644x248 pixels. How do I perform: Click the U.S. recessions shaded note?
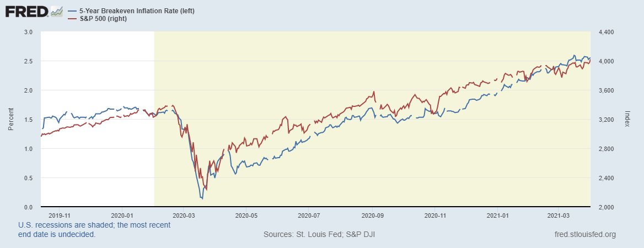click(x=94, y=230)
